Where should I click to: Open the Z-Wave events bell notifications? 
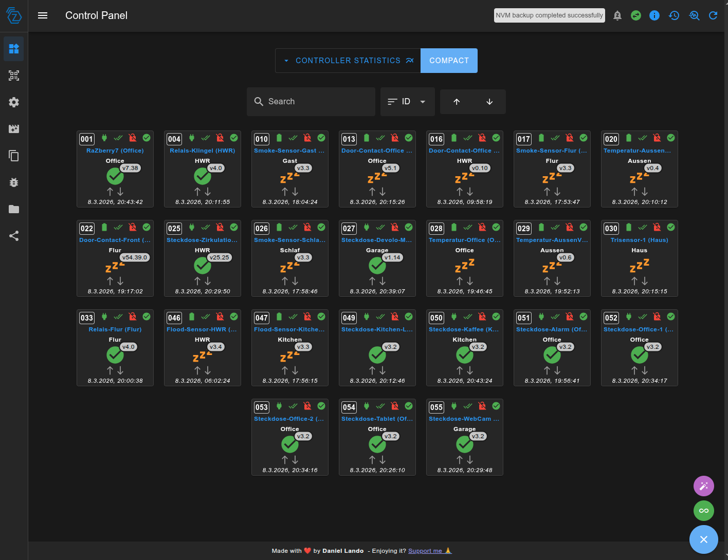(617, 15)
